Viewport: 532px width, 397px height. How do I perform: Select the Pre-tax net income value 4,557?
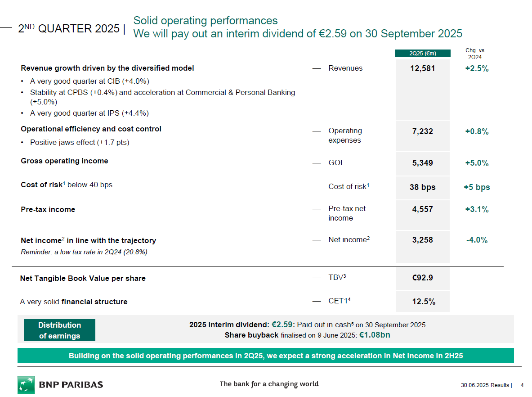point(422,209)
